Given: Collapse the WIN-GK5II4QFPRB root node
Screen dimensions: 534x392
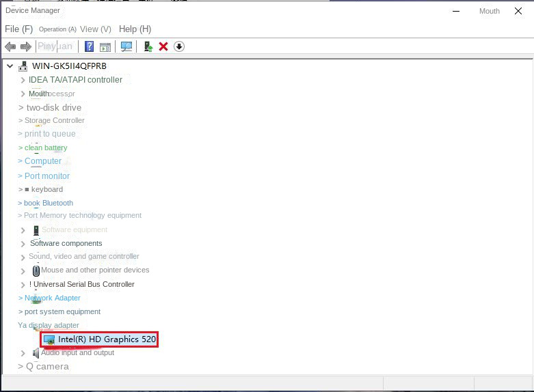Looking at the screenshot, I should pos(10,66).
